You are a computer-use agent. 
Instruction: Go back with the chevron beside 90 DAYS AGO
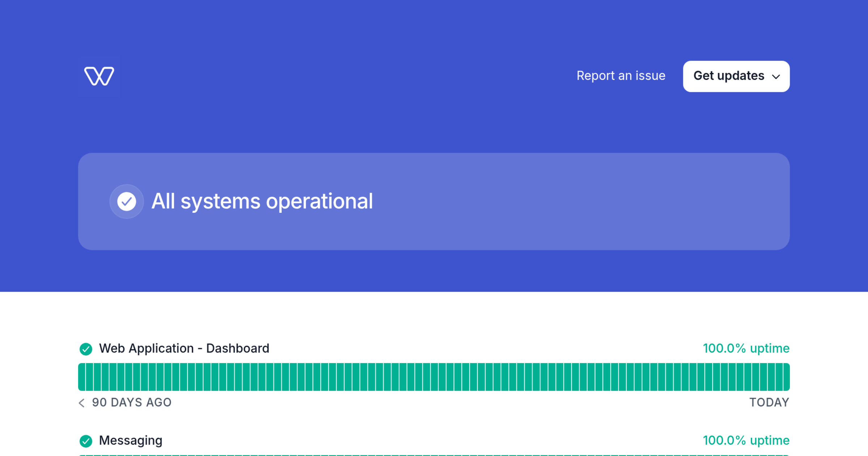82,403
